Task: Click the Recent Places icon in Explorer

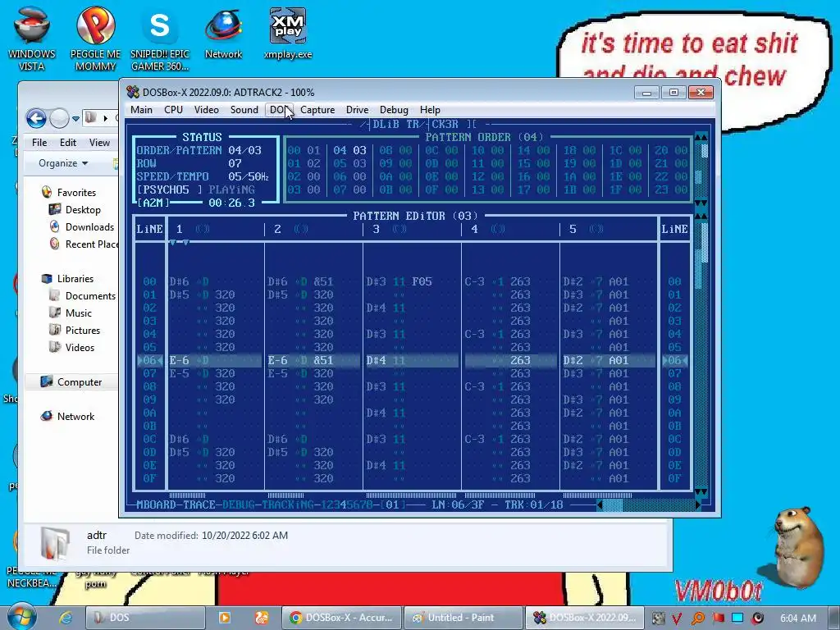Action: point(55,244)
